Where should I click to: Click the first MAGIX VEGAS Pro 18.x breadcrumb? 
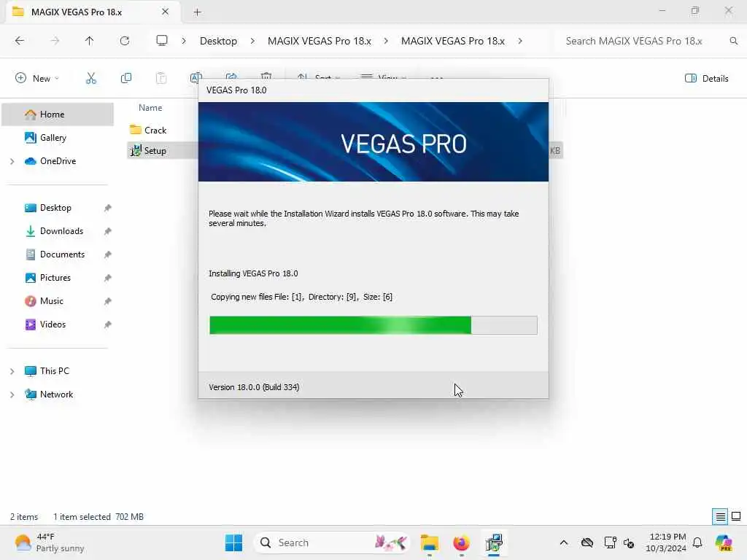click(x=320, y=41)
